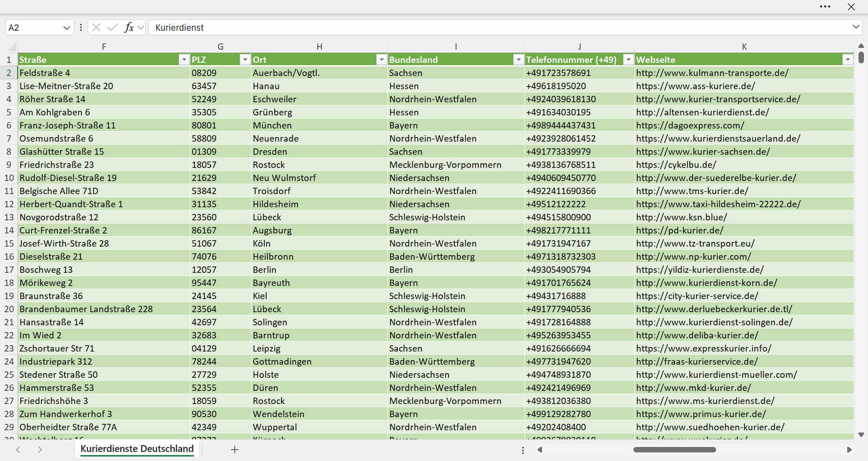Click the three-dot more options menu
Image resolution: width=868 pixels, height=461 pixels.
(825, 7)
